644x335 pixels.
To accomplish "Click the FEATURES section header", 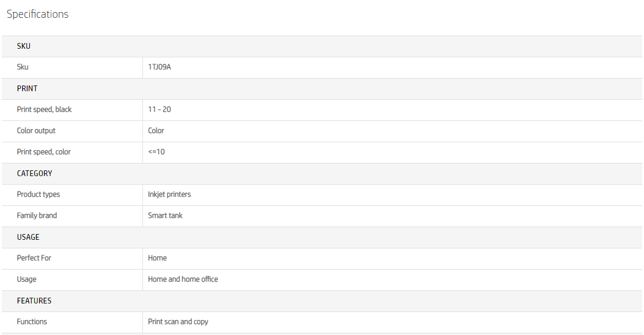I will [34, 301].
